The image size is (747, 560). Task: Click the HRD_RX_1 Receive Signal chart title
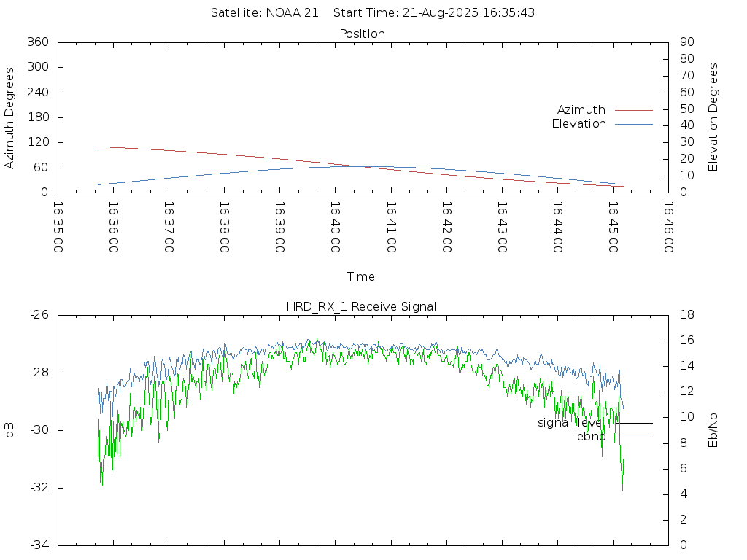[361, 307]
